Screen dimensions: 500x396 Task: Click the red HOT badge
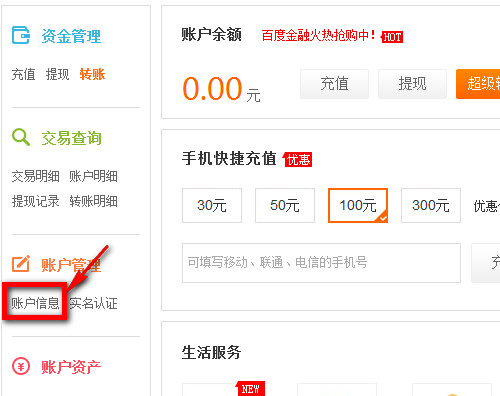click(x=392, y=37)
